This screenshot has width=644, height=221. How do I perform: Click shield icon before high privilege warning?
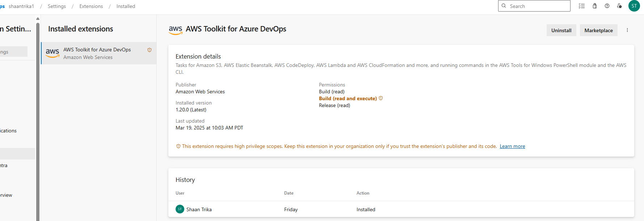(x=178, y=146)
